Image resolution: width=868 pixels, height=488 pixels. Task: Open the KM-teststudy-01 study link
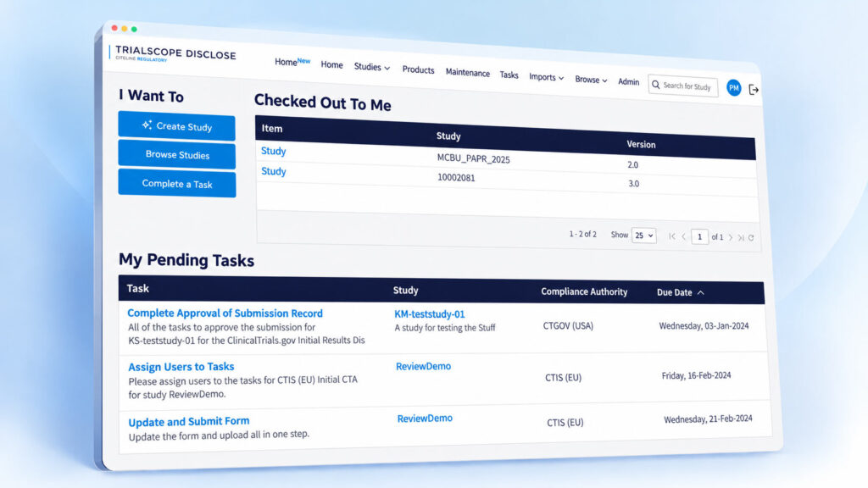pyautogui.click(x=430, y=314)
